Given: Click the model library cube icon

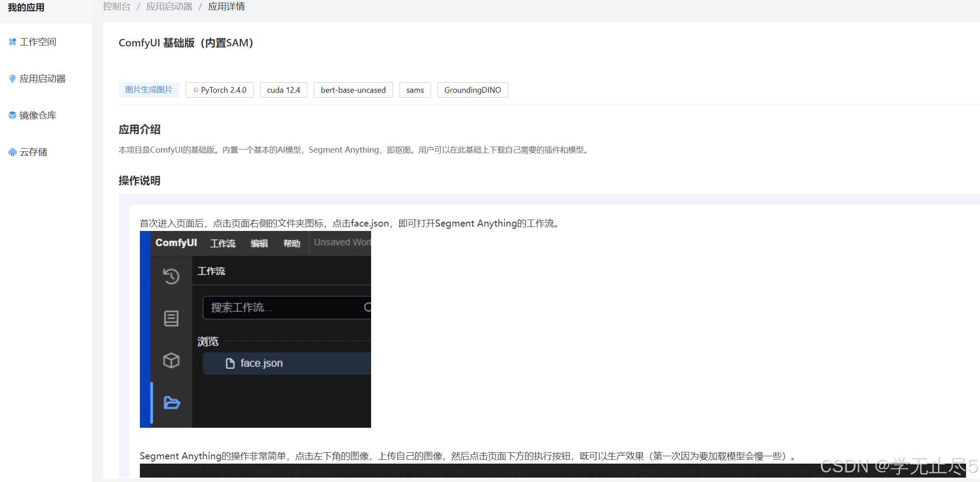Looking at the screenshot, I should coord(171,360).
